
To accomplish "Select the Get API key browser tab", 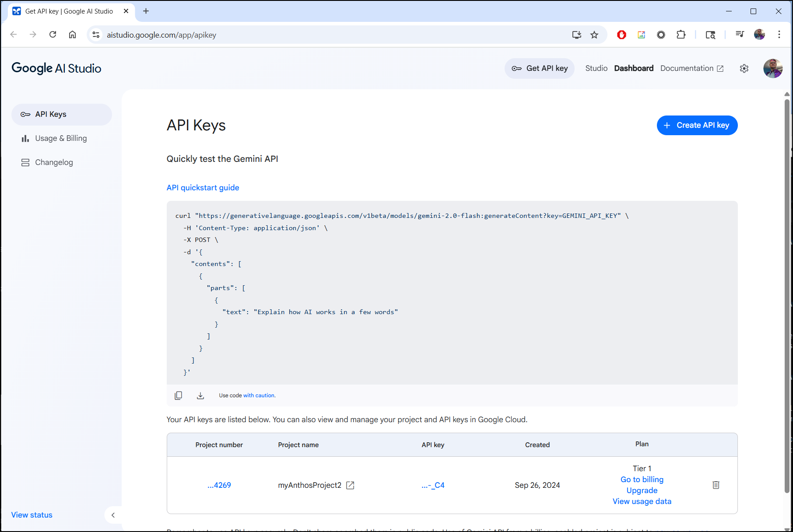I will point(70,11).
